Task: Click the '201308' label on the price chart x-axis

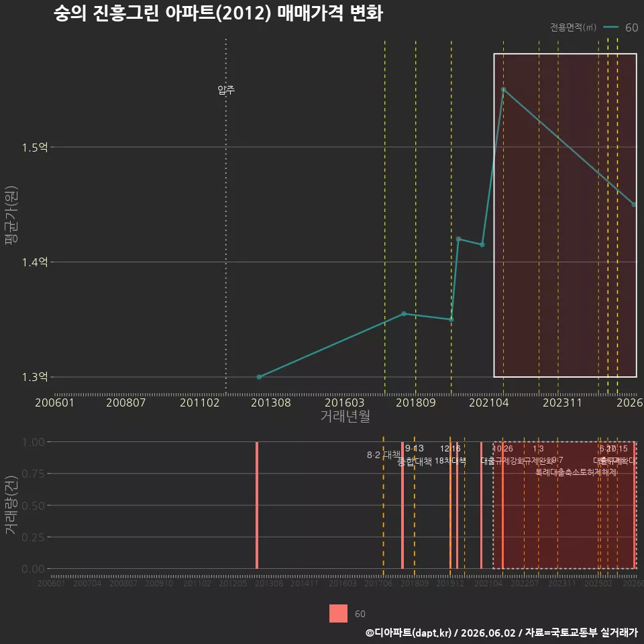Action: coord(270,402)
